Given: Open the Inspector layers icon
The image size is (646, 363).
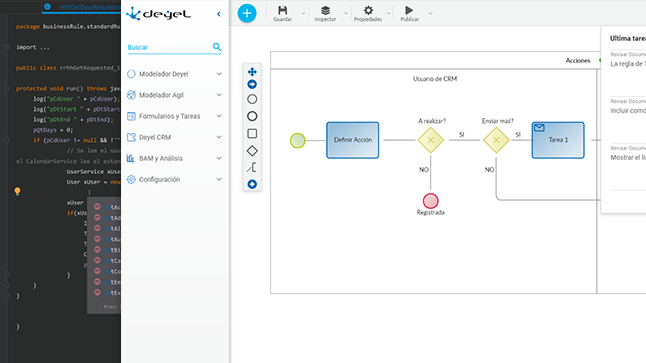Looking at the screenshot, I should pos(325,10).
